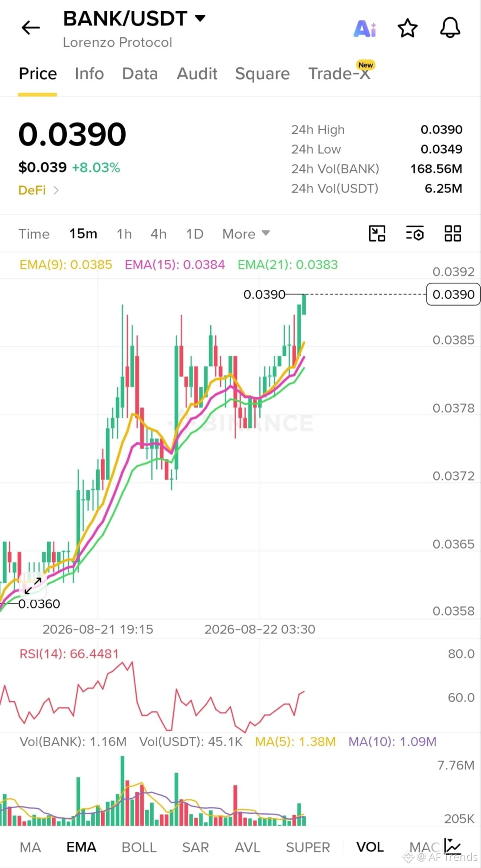Screen dimensions: 481x868
Task: Tap the 2026-08-21 19:15 time label
Action: [98, 629]
